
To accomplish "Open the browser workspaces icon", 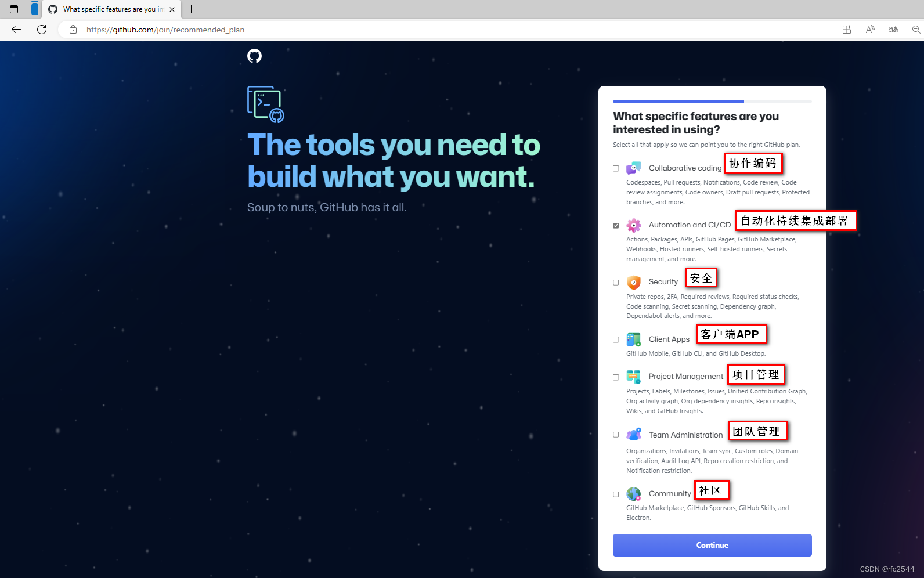I will (x=35, y=9).
